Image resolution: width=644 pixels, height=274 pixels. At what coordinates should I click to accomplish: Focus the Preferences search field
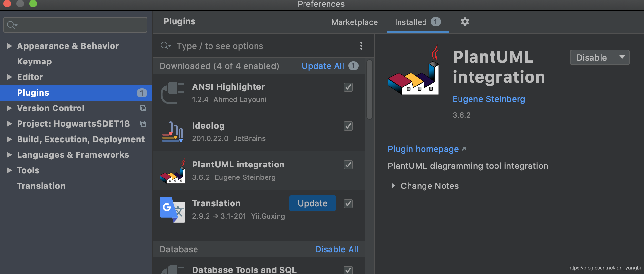click(x=75, y=25)
